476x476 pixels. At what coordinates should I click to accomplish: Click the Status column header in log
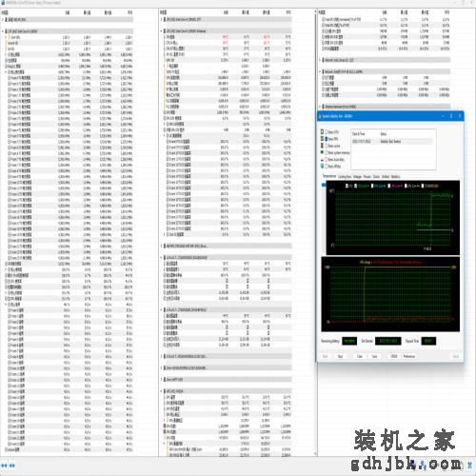pyautogui.click(x=384, y=133)
